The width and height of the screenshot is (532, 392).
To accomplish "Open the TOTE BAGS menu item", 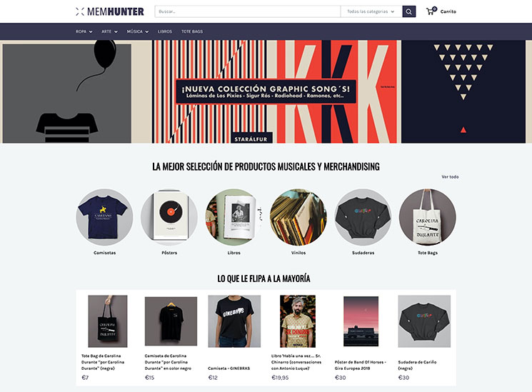I will tap(192, 31).
